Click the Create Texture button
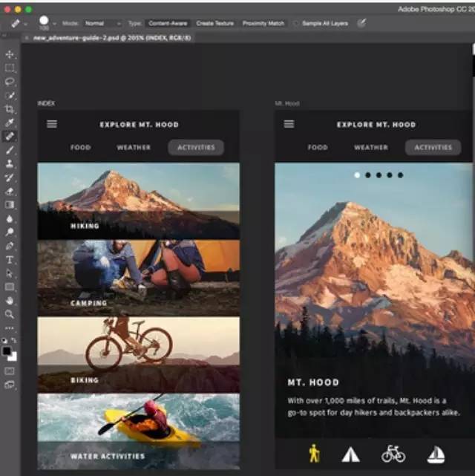Screen dimensions: 475x476 [x=214, y=24]
